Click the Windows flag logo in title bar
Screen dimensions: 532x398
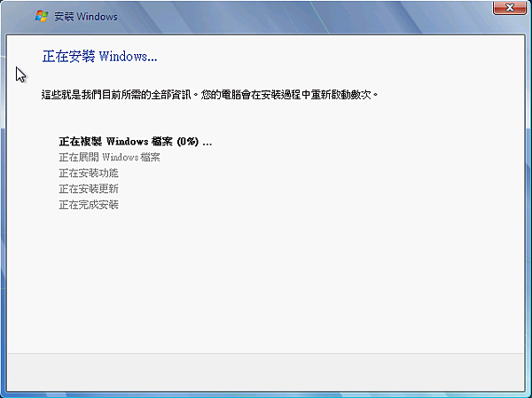click(42, 16)
